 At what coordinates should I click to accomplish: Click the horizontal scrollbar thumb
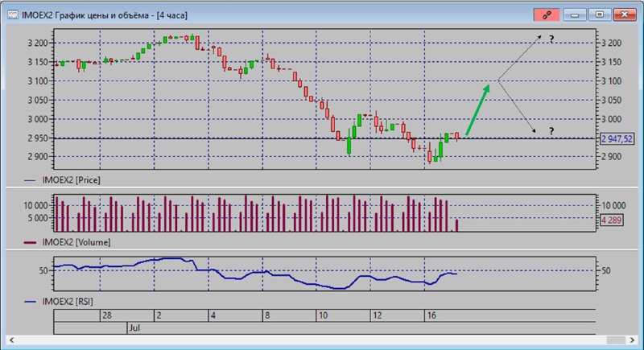[x=616, y=340]
